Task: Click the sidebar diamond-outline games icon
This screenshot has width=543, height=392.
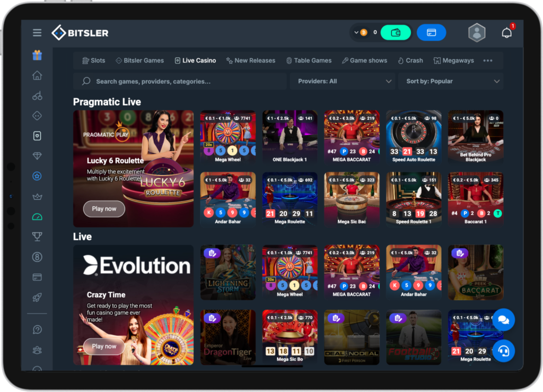Action: coord(37,116)
